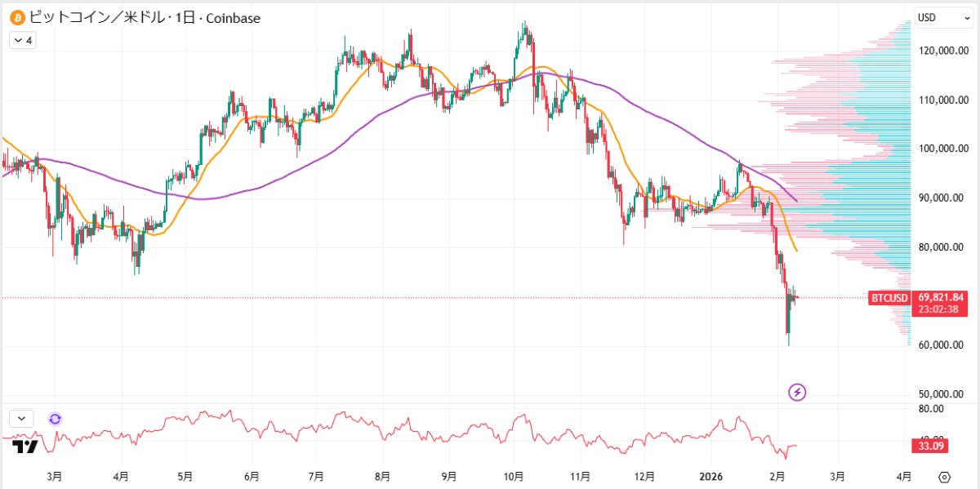Click the 12月 time axis label
Screen dimensions: 980x489
[x=644, y=476]
